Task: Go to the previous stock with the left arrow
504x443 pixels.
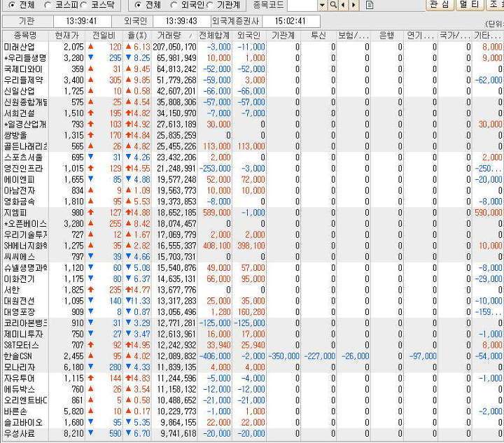Action: (x=343, y=5)
